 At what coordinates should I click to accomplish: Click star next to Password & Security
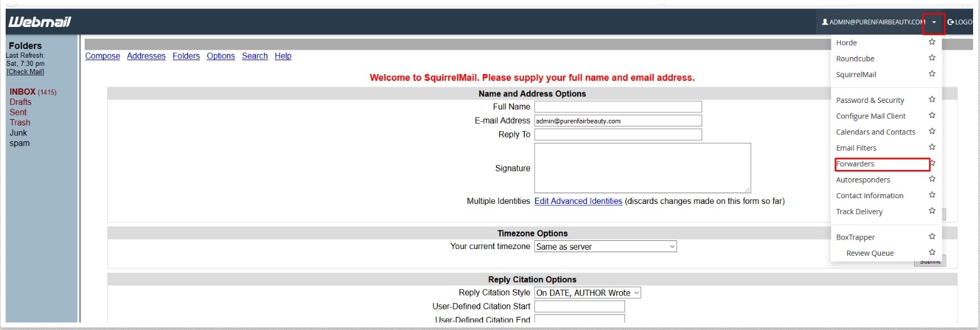pyautogui.click(x=932, y=100)
